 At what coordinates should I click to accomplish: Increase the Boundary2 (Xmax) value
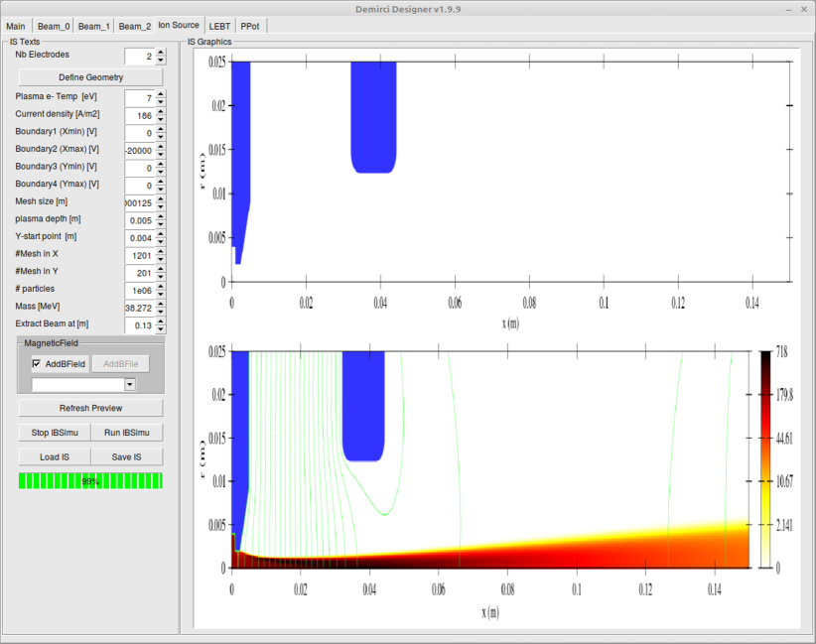point(161,147)
